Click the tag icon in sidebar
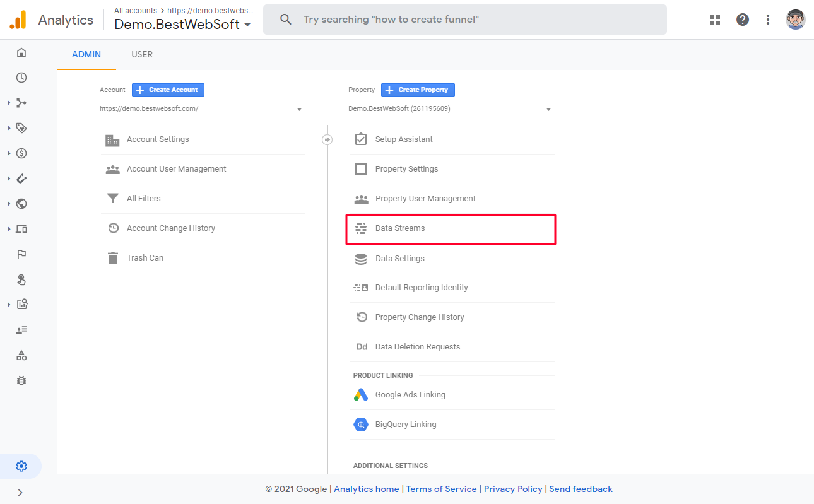The width and height of the screenshot is (814, 504). point(21,128)
